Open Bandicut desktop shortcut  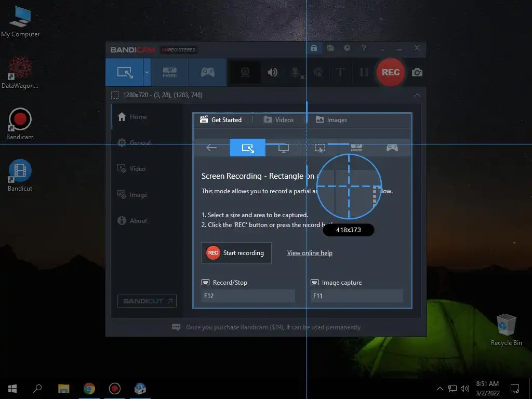click(x=20, y=176)
